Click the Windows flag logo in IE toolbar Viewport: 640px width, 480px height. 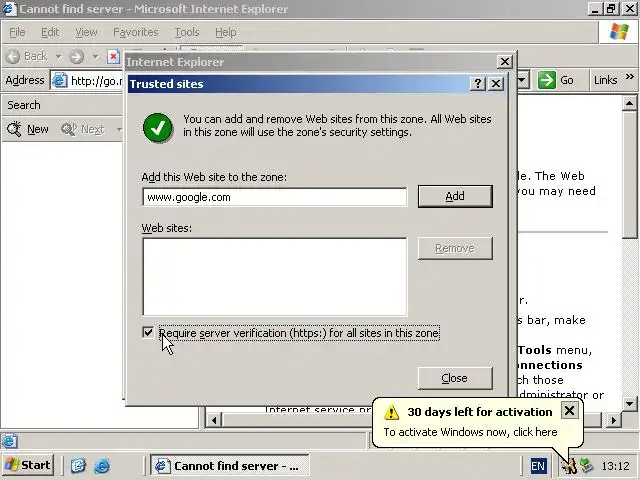coord(619,31)
